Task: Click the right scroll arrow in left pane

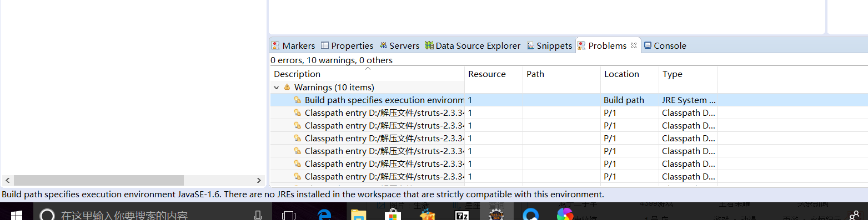Action: 259,181
